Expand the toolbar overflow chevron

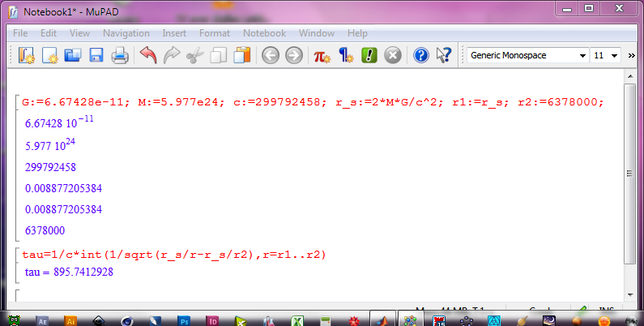632,56
